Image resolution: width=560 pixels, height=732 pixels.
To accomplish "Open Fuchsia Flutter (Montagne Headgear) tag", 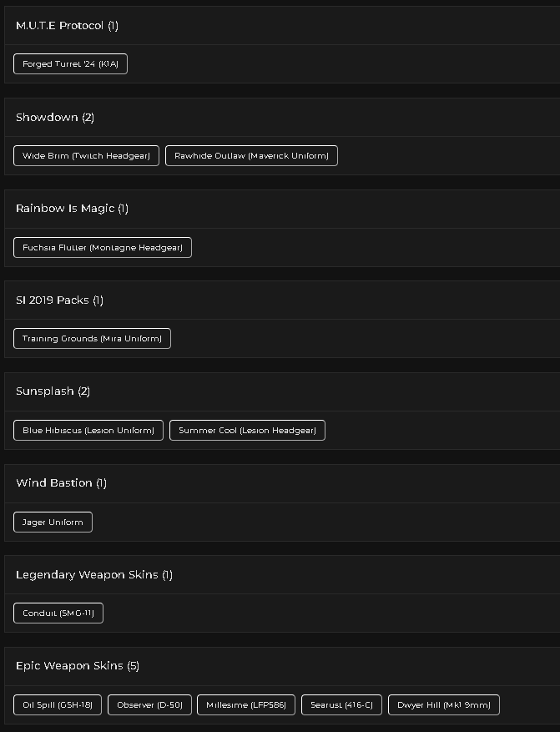I will tap(103, 247).
